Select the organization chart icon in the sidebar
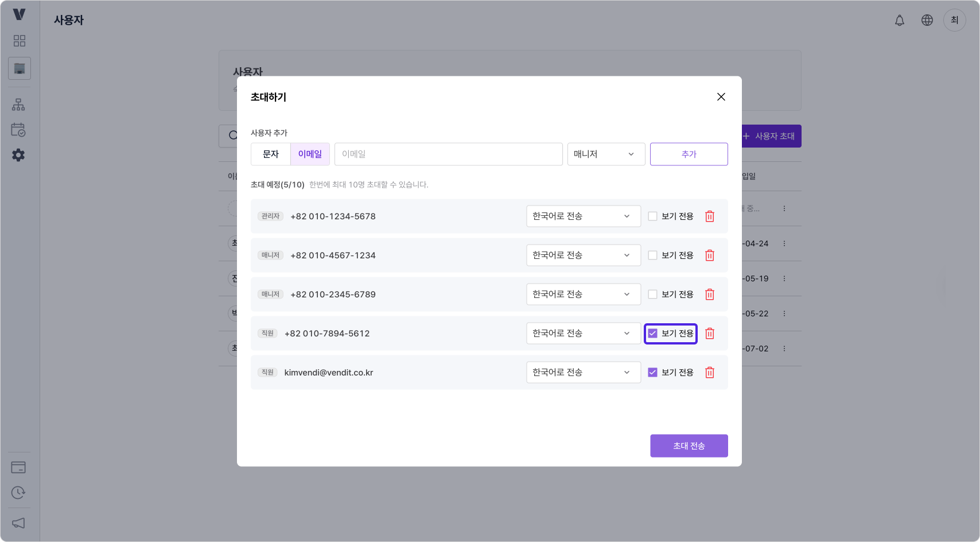 pyautogui.click(x=19, y=104)
